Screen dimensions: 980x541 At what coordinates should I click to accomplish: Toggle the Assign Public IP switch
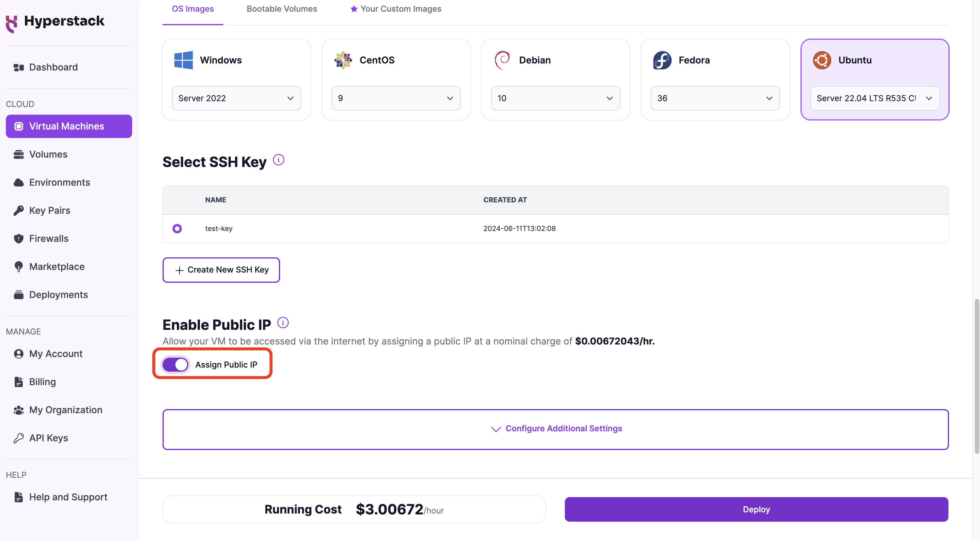[x=175, y=364]
